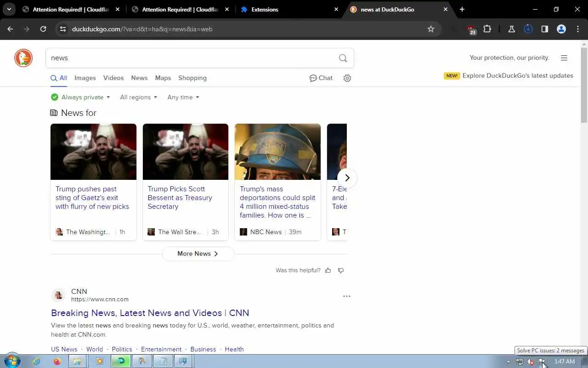Screen dimensions: 588x368
Task: Open CNN Business sublink
Action: coord(203,349)
